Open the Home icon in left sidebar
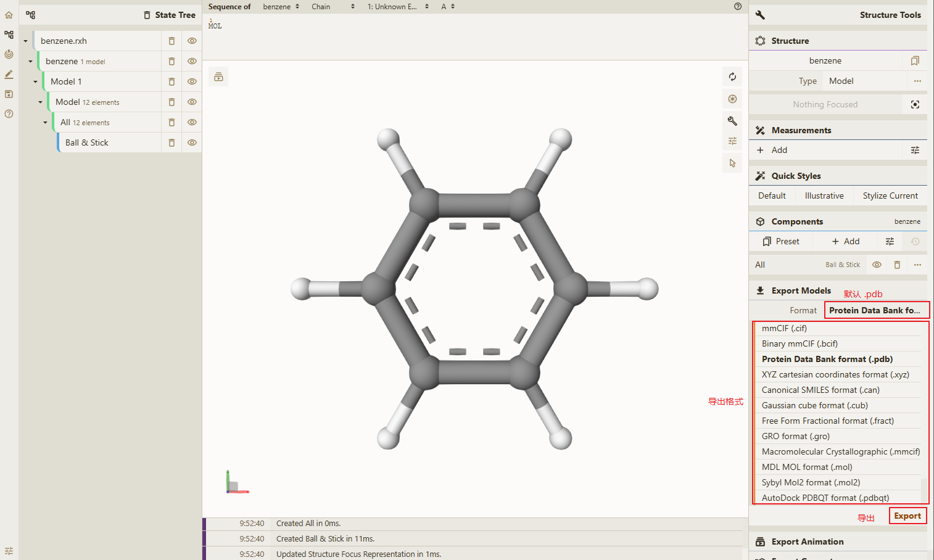Viewport: 934px width, 560px height. 9,15
